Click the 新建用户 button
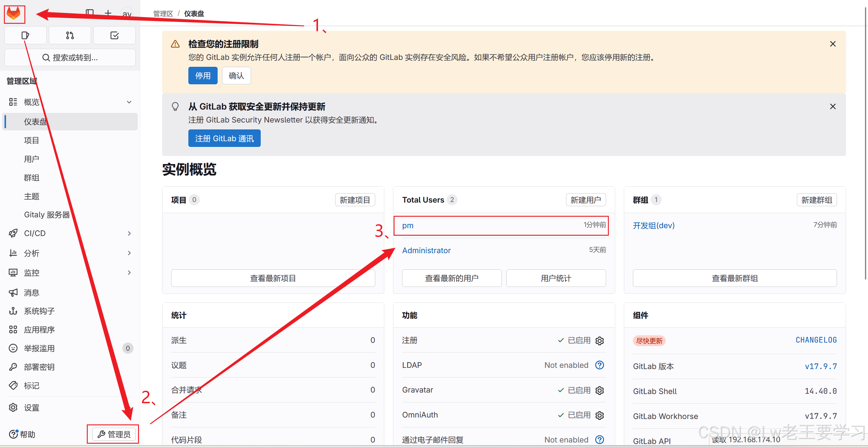The width and height of the screenshot is (868, 447). pos(585,200)
